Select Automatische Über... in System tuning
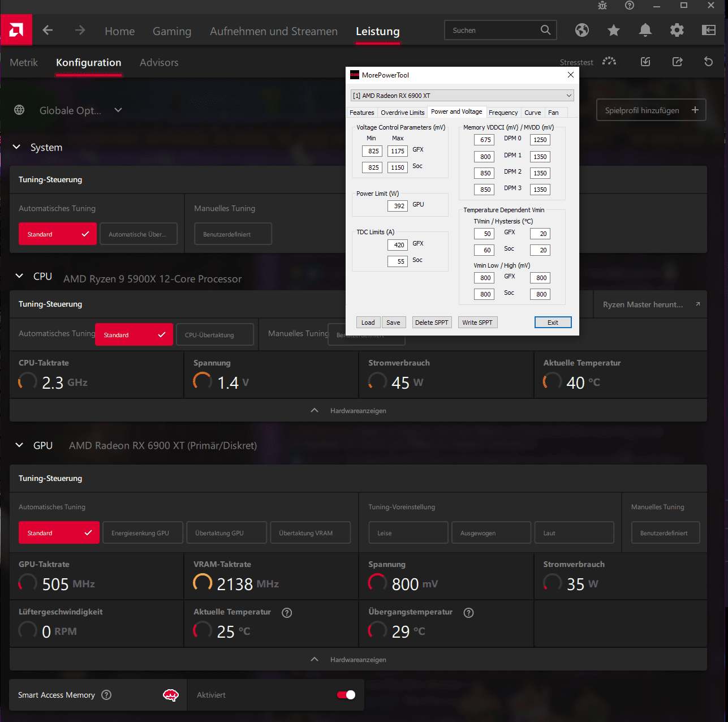Screen dimensions: 728x722 point(139,234)
